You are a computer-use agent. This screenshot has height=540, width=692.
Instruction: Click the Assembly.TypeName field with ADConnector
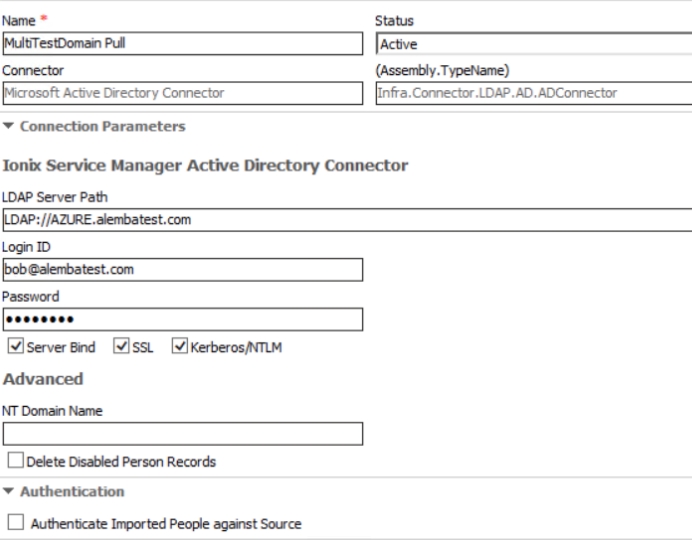pyautogui.click(x=533, y=93)
